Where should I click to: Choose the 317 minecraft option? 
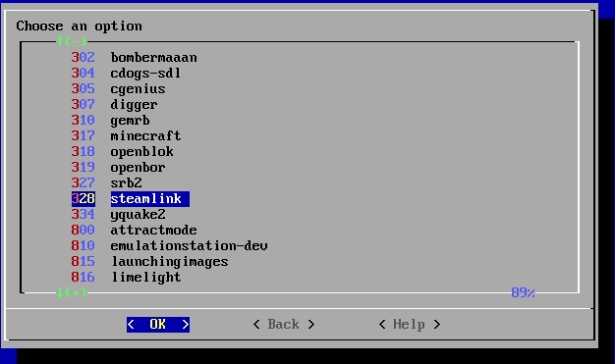point(126,136)
